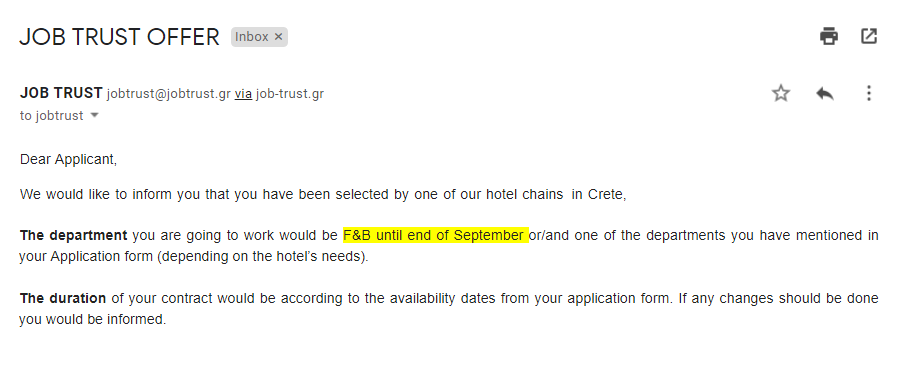
Task: Open the email in a new window
Action: [x=869, y=36]
